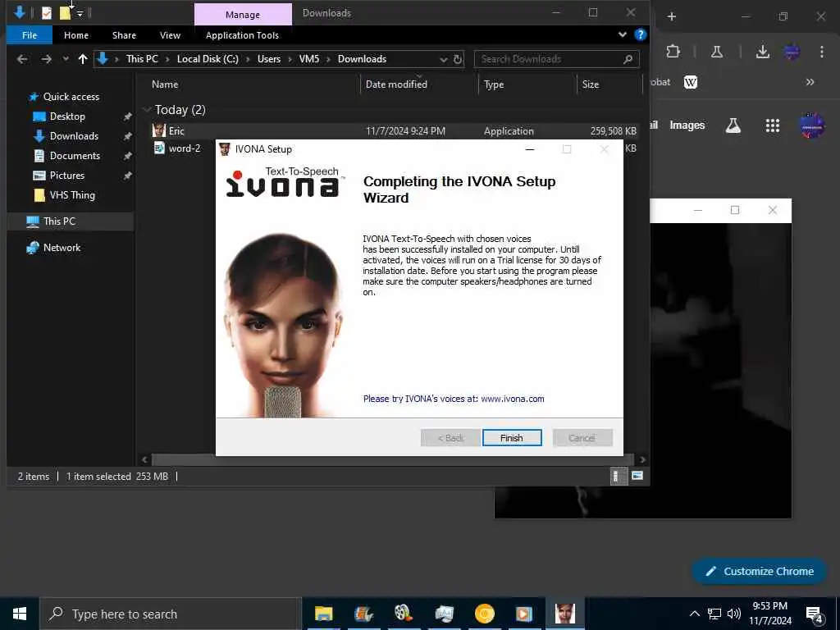Show more bookmarks chevron in Chrome
The height and width of the screenshot is (630, 840).
click(x=810, y=82)
